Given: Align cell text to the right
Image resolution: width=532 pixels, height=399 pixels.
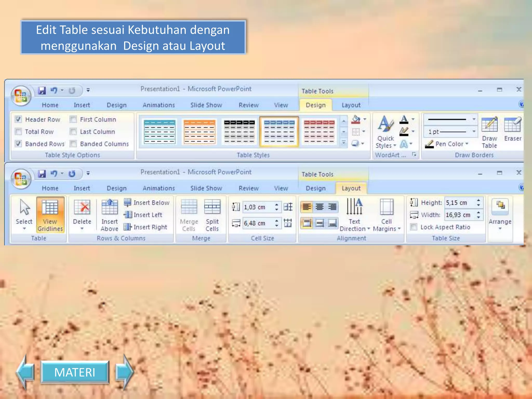Looking at the screenshot, I should pyautogui.click(x=332, y=207).
